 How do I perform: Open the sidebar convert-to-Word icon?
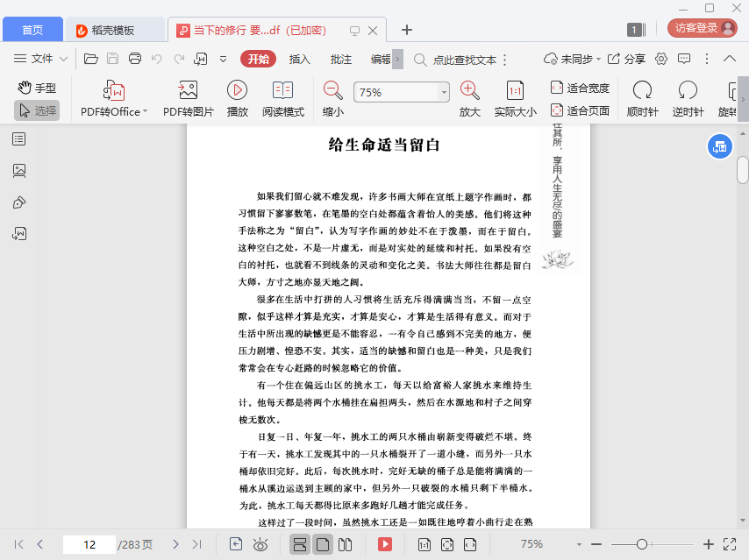[x=19, y=233]
